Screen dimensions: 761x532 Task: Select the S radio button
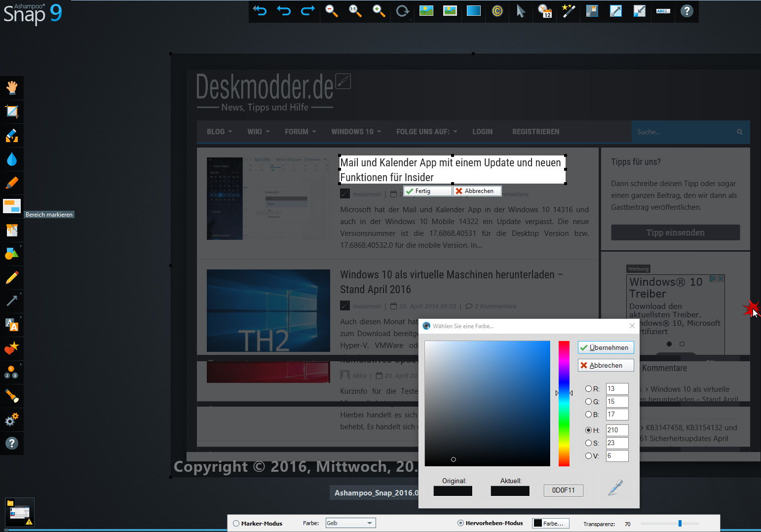click(x=588, y=443)
